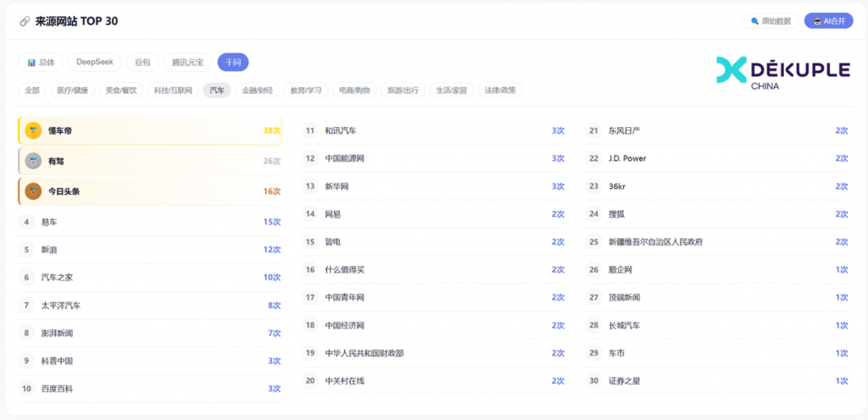
Task: Select the 中华人民共和国财政部 row
Action: [433, 352]
